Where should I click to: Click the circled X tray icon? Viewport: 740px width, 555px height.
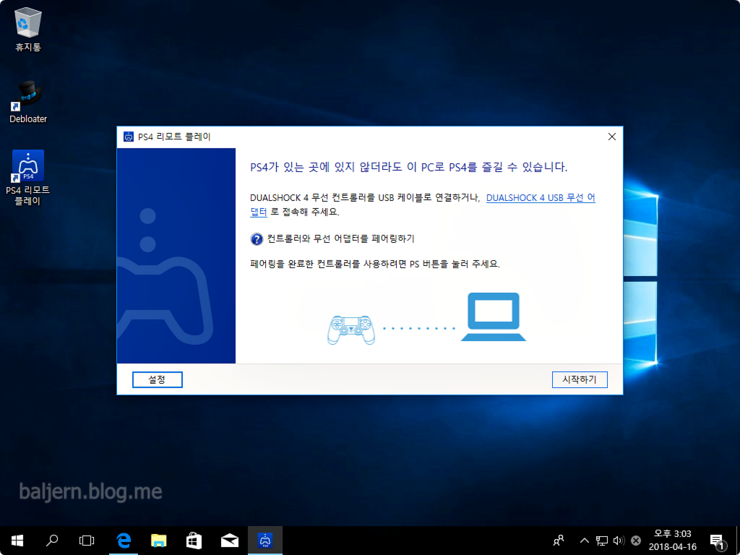click(x=636, y=541)
